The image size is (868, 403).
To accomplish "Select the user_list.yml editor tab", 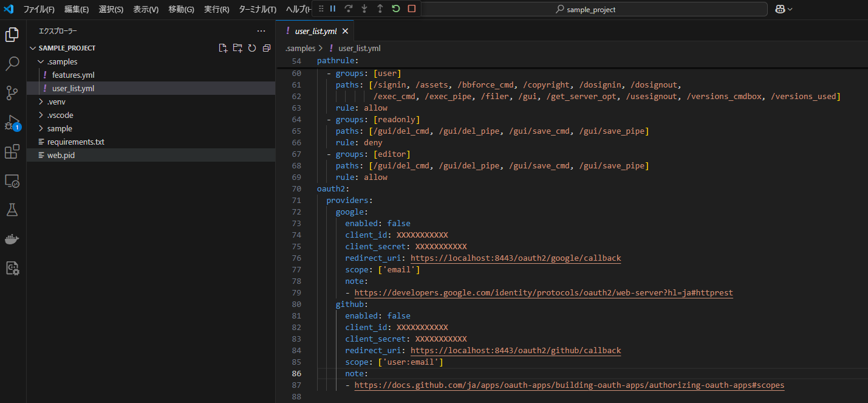I will (315, 31).
